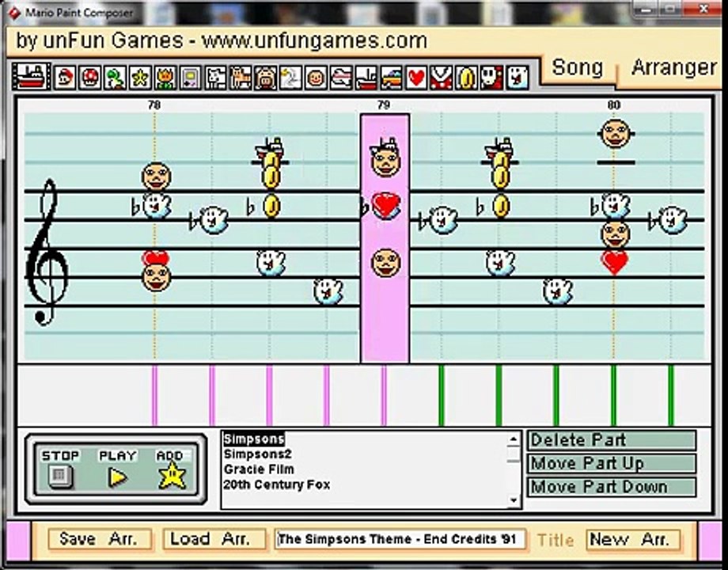Click the measure number 78 label
The height and width of the screenshot is (570, 728).
(154, 105)
